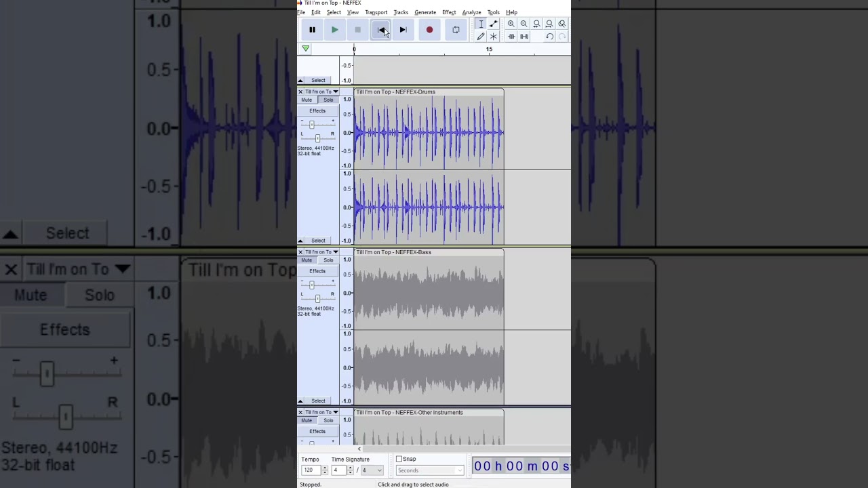Collapse the Drums track with bottom arrow
This screenshot has width=868, height=488.
[x=300, y=241]
